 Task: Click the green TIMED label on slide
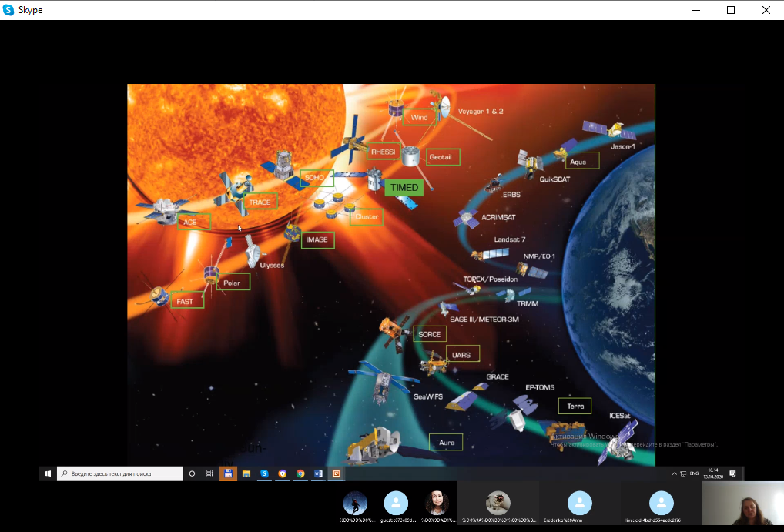(404, 188)
